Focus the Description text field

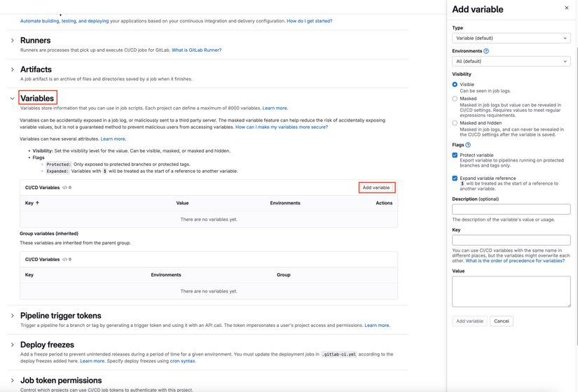click(x=511, y=209)
